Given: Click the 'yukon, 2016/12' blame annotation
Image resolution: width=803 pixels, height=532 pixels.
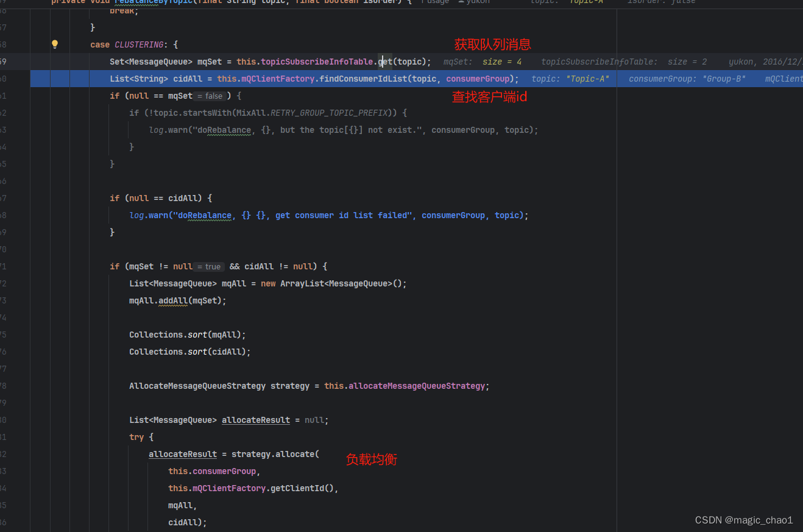Looking at the screenshot, I should click(765, 62).
